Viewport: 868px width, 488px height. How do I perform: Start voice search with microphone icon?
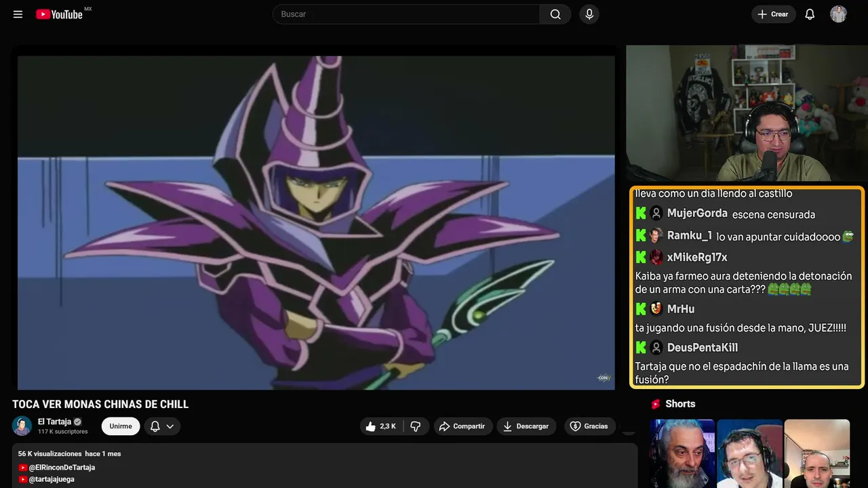coord(589,14)
